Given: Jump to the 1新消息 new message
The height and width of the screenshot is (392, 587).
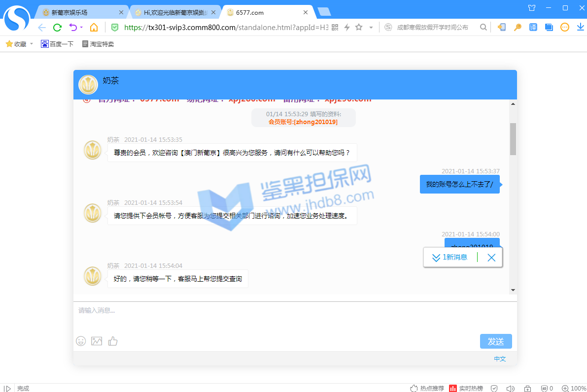Looking at the screenshot, I should tap(449, 257).
